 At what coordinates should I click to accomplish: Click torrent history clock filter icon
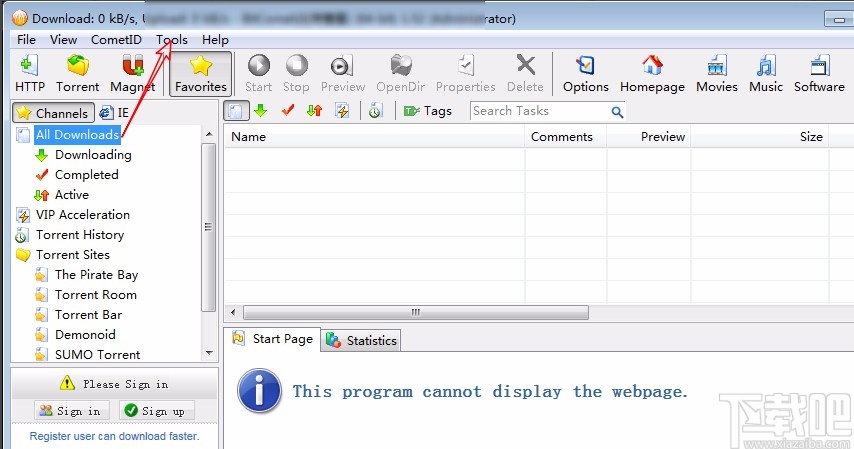tap(375, 111)
